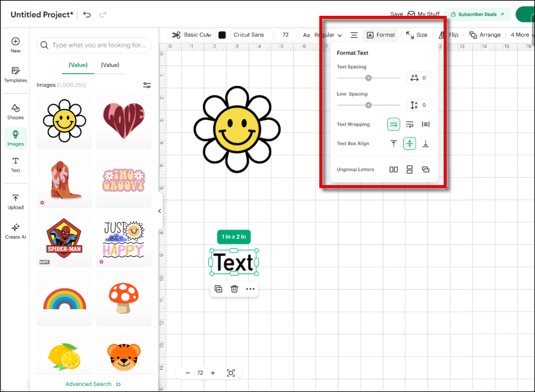Open the Cricut Sans font dropdown
Viewport: 535px width, 392px height.
[x=250, y=35]
